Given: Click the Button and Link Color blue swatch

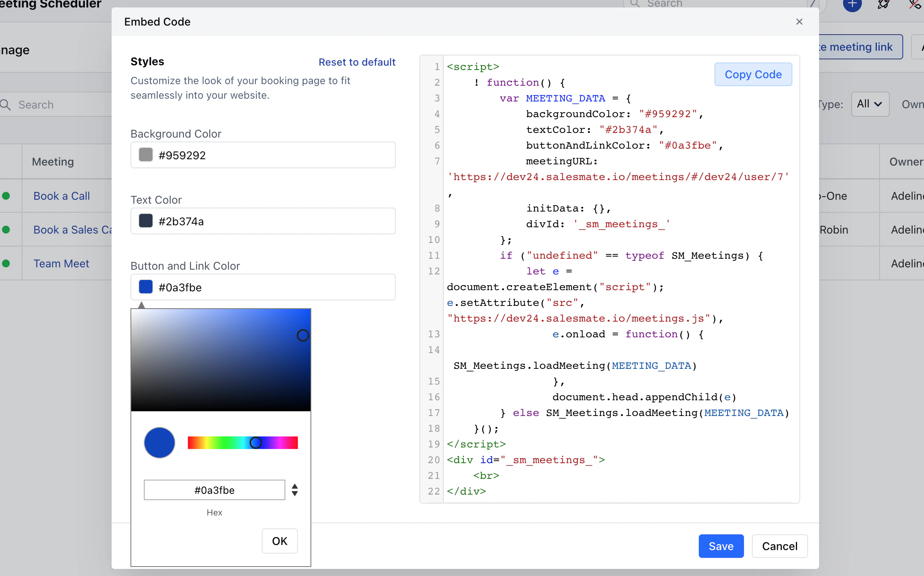Looking at the screenshot, I should (x=146, y=287).
